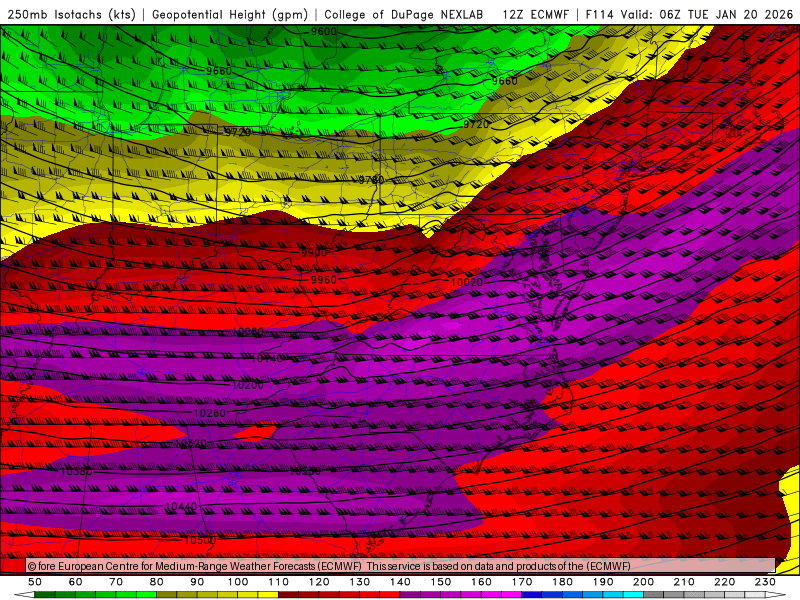Click the 120 knots color scale label
The width and height of the screenshot is (800, 600).
click(319, 582)
